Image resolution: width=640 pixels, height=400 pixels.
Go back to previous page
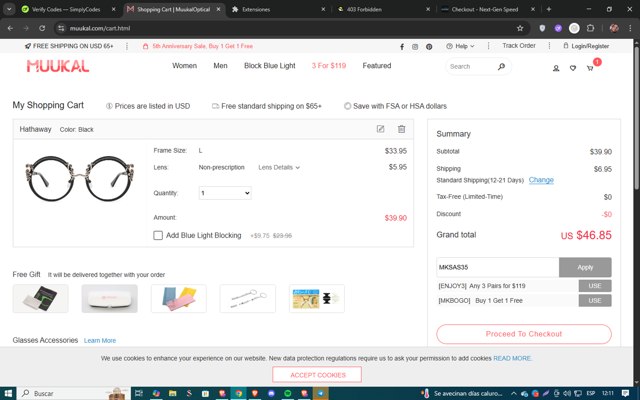[x=10, y=28]
